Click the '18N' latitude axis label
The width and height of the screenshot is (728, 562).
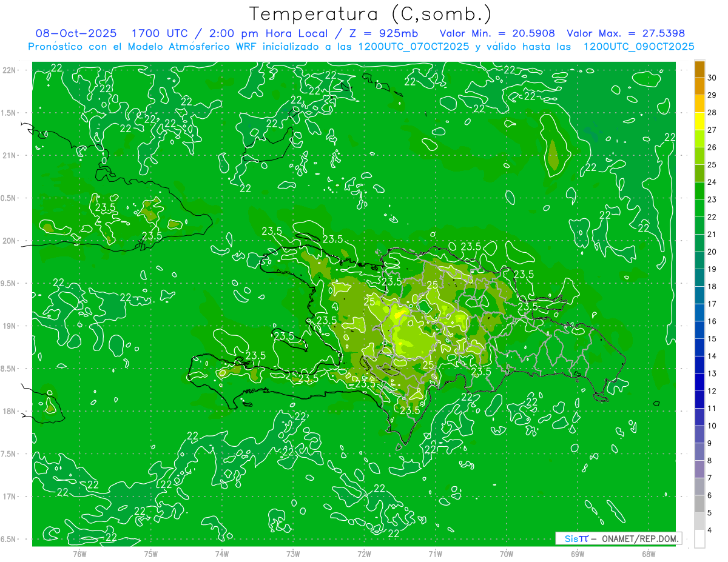10,411
